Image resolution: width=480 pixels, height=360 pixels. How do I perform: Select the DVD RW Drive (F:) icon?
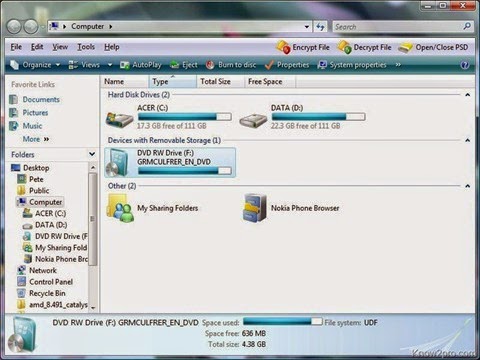coord(118,162)
